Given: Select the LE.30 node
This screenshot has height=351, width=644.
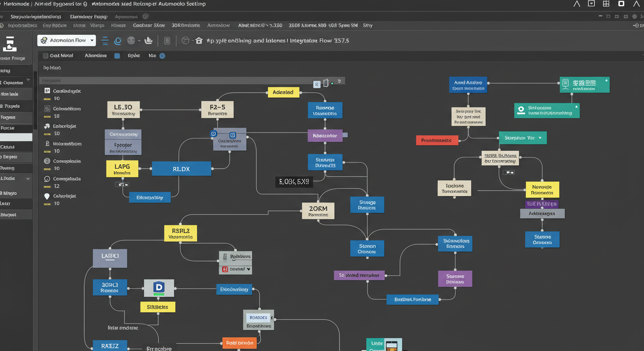Looking at the screenshot, I should click(x=123, y=110).
